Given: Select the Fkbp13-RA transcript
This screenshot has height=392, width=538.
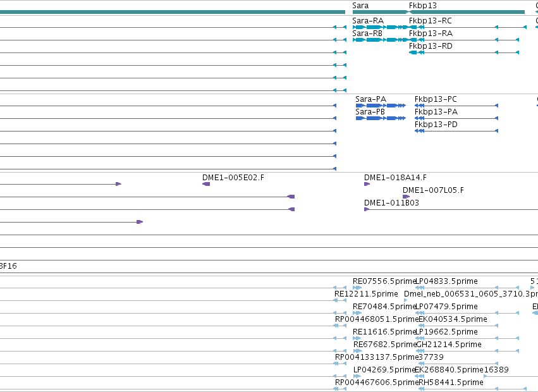Looking at the screenshot, I should (431, 34).
